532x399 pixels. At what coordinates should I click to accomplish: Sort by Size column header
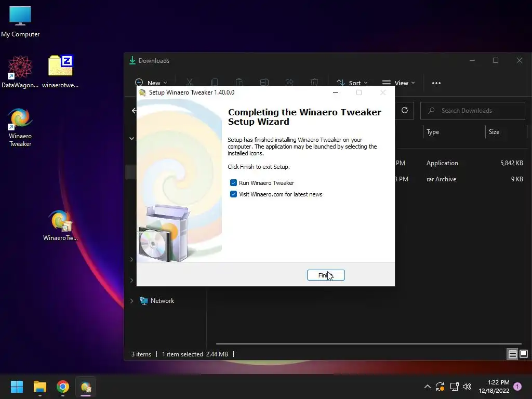pos(506,132)
